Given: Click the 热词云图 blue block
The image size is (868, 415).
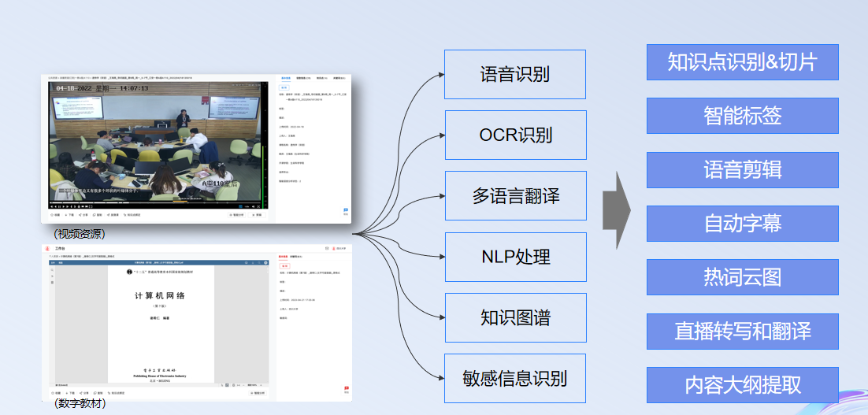Looking at the screenshot, I should point(742,277).
